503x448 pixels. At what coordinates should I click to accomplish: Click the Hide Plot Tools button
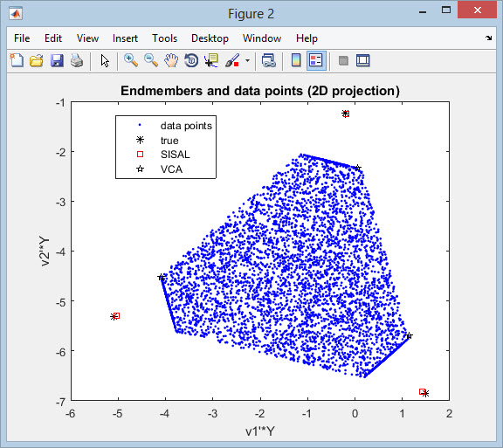click(x=343, y=60)
